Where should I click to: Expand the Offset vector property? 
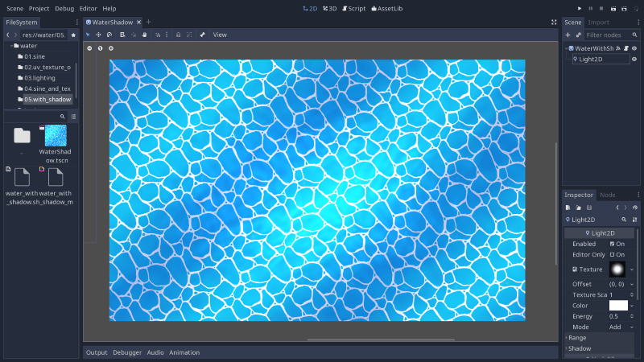[x=632, y=285]
